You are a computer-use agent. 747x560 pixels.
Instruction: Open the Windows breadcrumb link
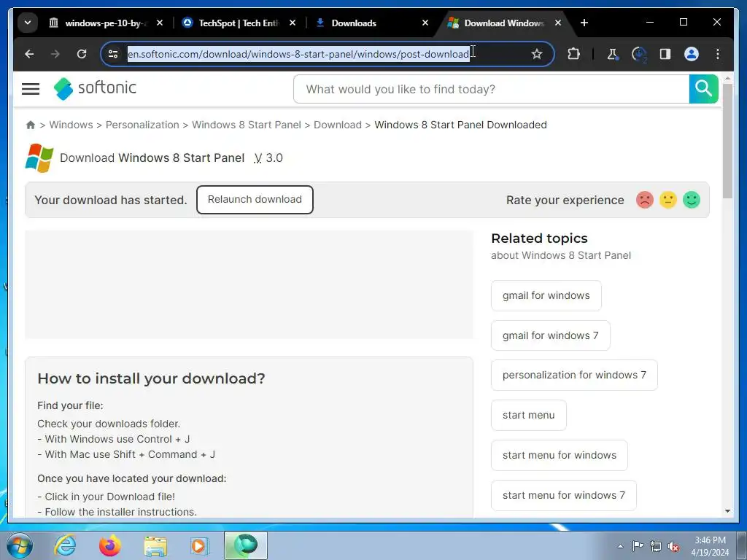click(x=71, y=125)
